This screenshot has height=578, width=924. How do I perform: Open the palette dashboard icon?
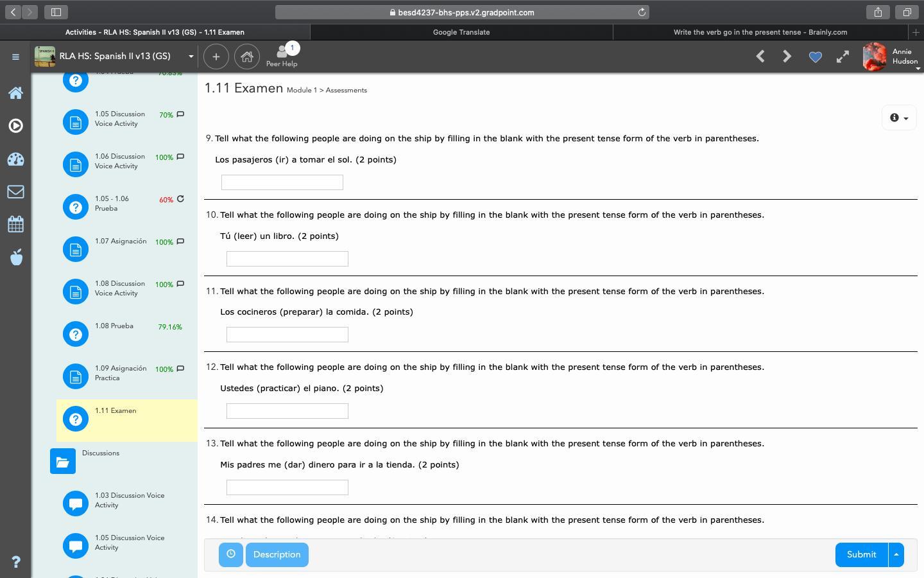point(16,159)
